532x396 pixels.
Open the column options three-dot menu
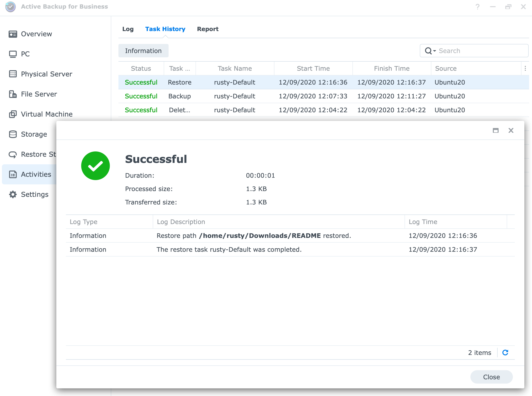click(525, 68)
